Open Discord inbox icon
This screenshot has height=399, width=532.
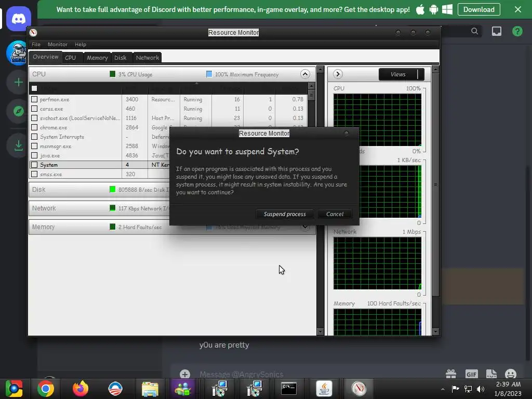496,31
